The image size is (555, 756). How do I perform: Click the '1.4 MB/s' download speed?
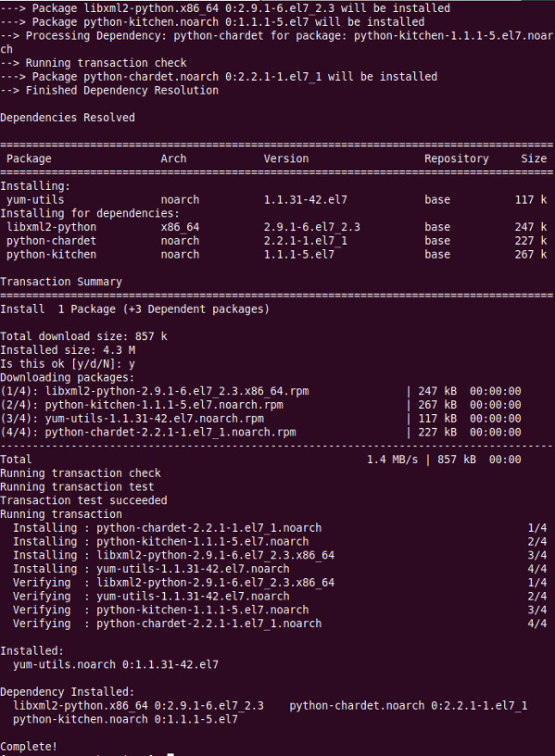click(393, 460)
